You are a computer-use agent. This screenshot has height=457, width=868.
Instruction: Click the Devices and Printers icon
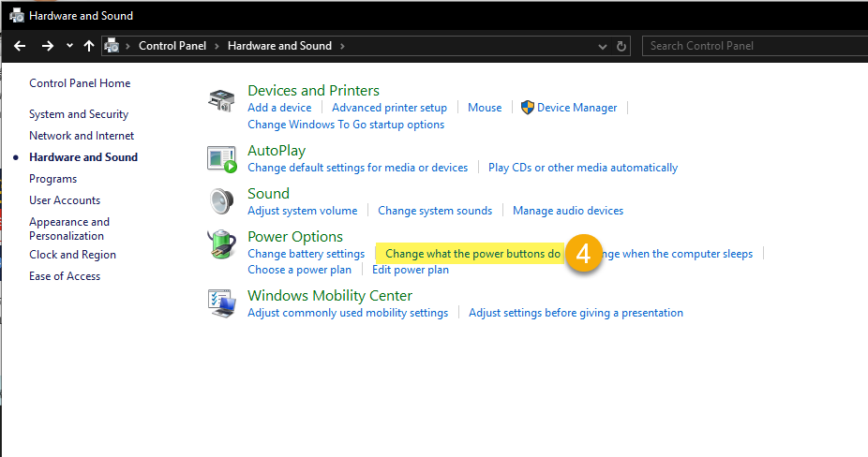(x=221, y=100)
